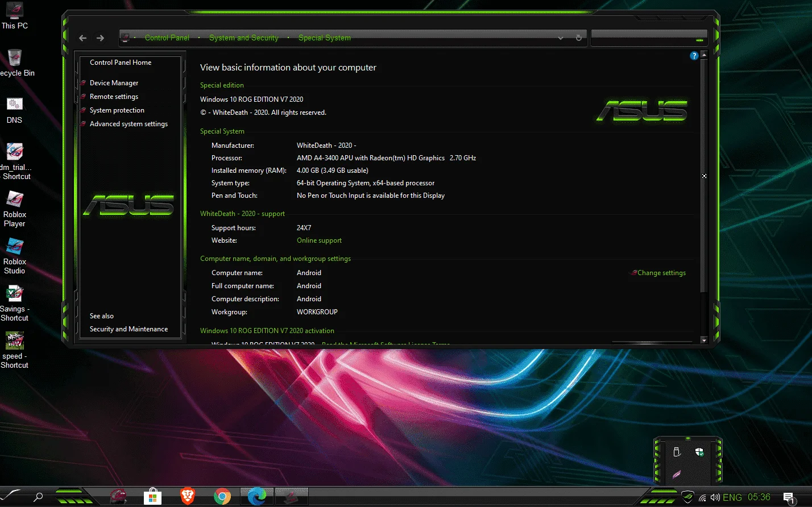Open System protection from sidebar
The image size is (812, 507).
(x=117, y=110)
